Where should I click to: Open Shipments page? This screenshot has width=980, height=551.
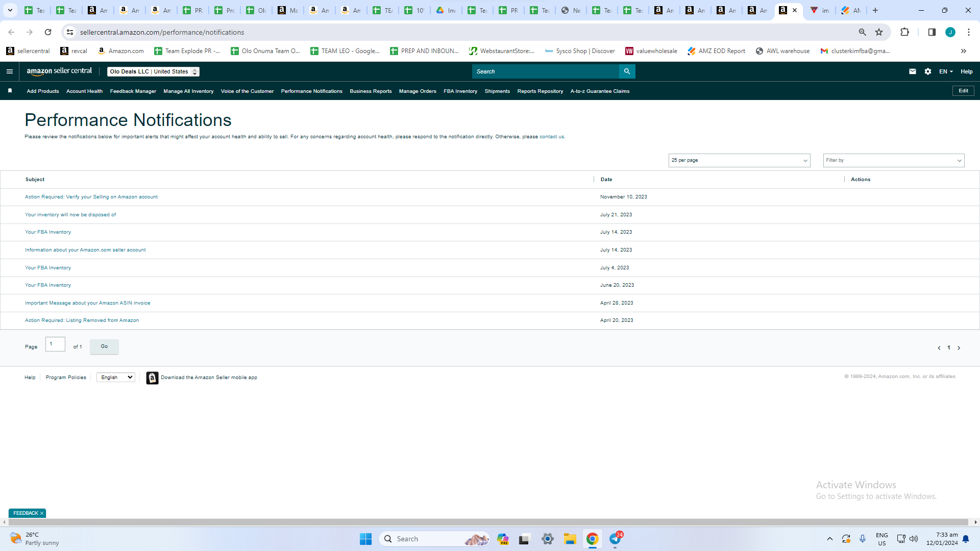tap(497, 91)
